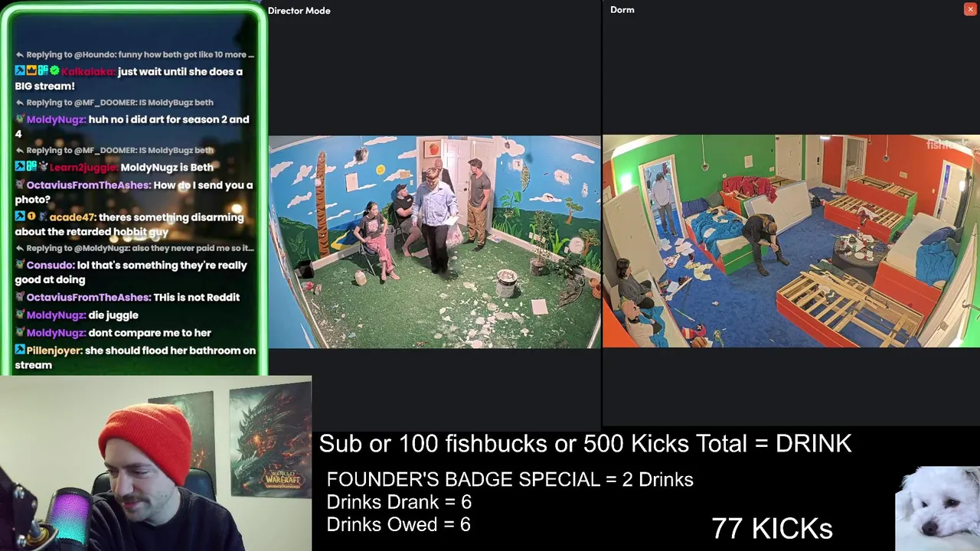Screen dimensions: 980x551
Task: Click the 'FOUNDER'S BADGE SPECIAL = 2 Drinks' text
Action: [x=510, y=480]
